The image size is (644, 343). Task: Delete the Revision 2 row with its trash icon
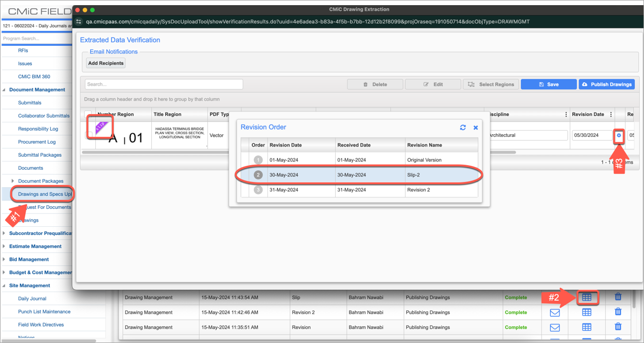click(618, 312)
